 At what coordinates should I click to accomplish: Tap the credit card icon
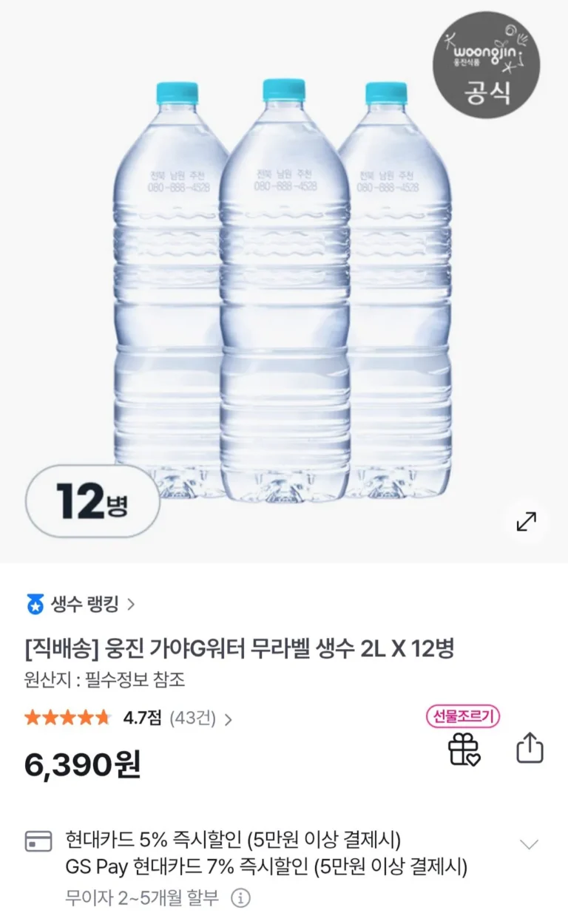pos(38,841)
